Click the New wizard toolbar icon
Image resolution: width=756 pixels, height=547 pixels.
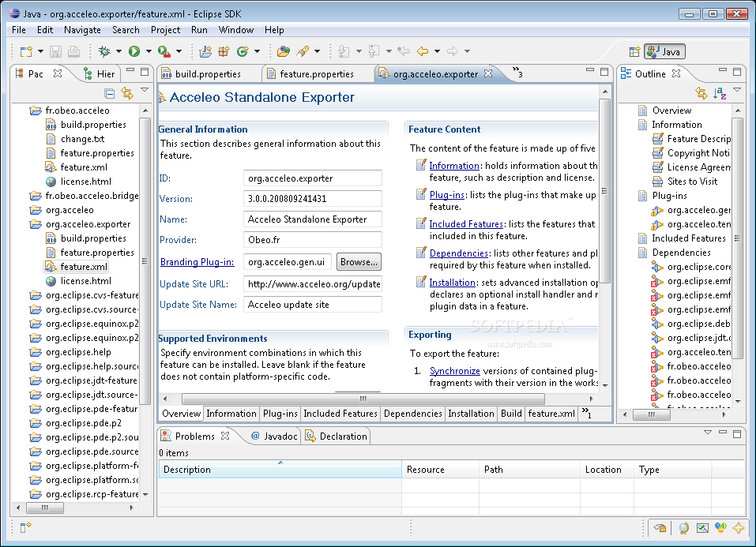26,51
